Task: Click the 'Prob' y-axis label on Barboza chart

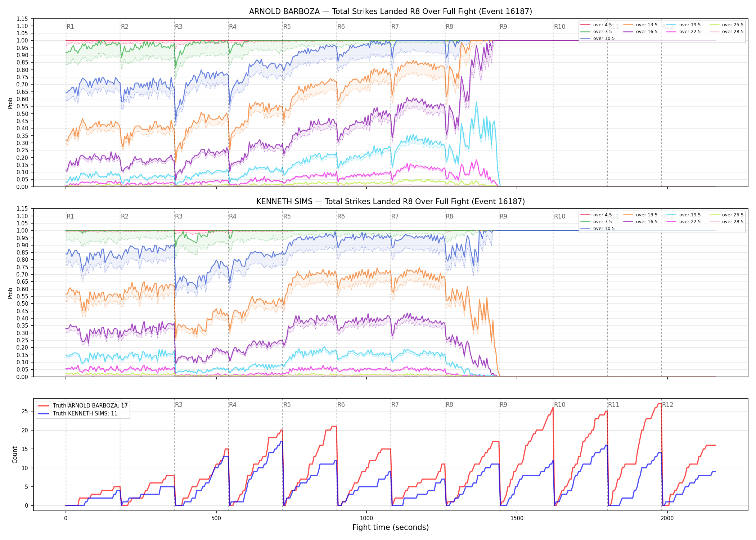Action: tap(10, 103)
